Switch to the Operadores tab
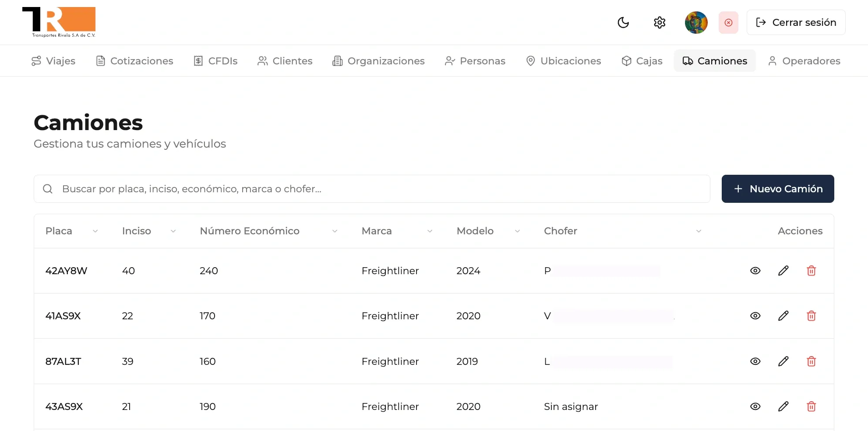This screenshot has width=868, height=431. (804, 61)
